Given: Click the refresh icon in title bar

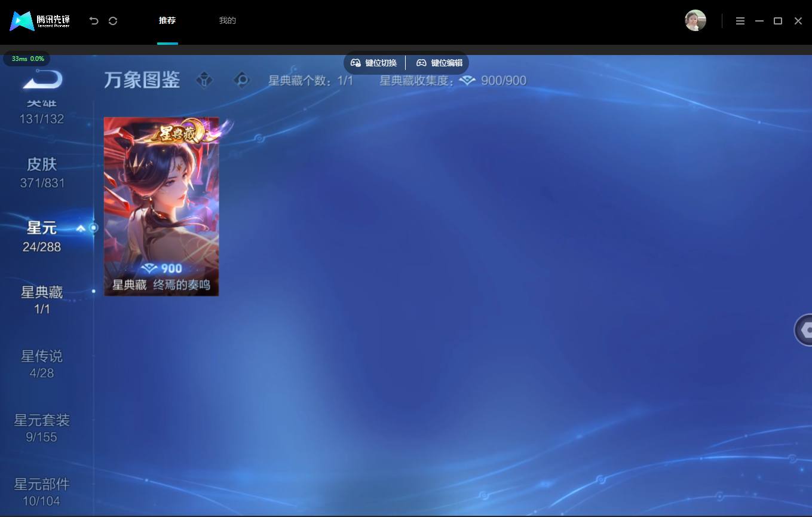Looking at the screenshot, I should (x=113, y=21).
